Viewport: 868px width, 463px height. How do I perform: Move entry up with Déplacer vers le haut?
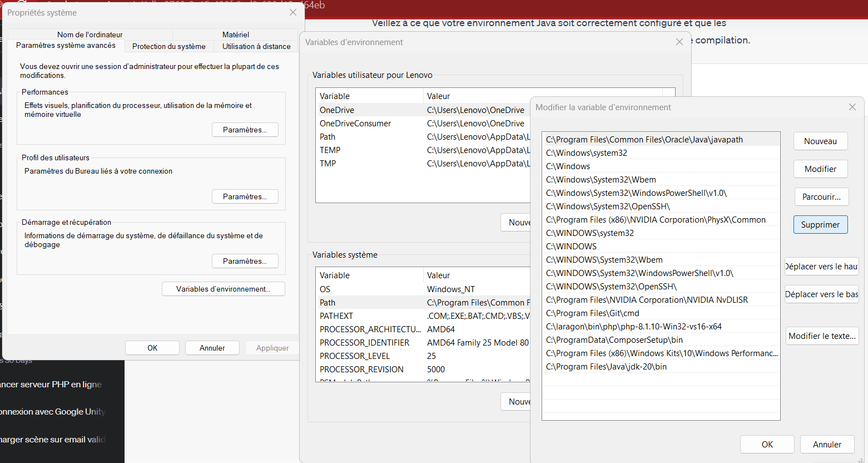(x=821, y=267)
